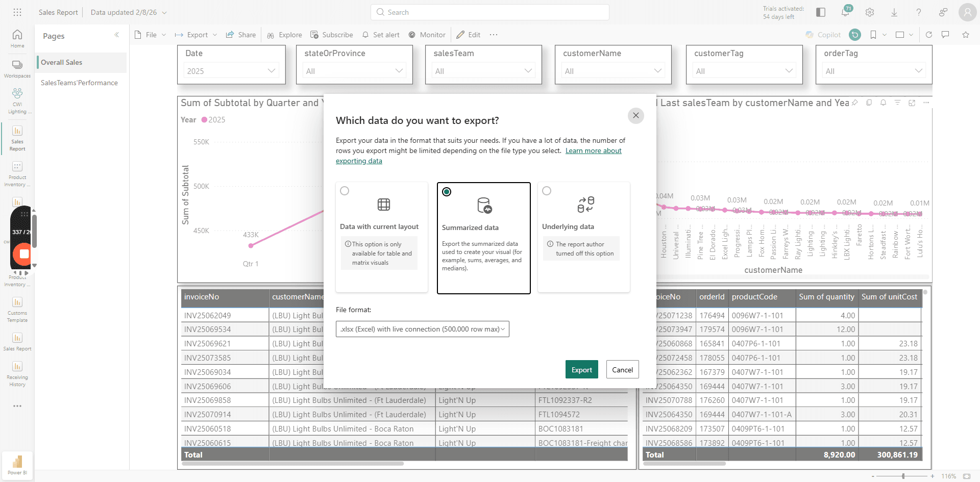
Task: Click Share in the toolbar
Action: point(241,35)
